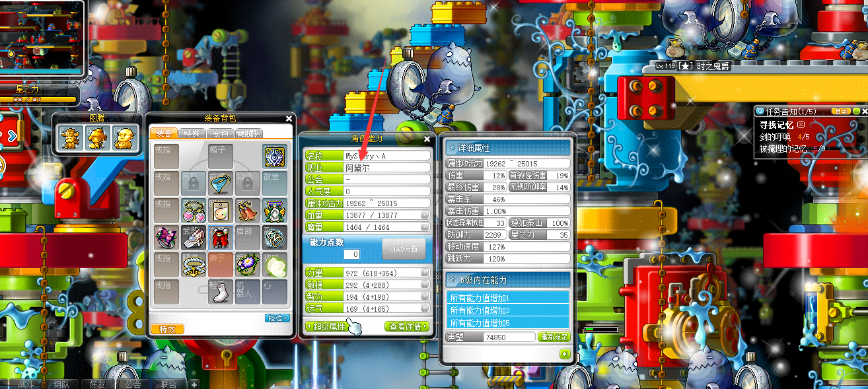Switch to the fourth equipment tab
This screenshot has width=868, height=389.
point(248,133)
